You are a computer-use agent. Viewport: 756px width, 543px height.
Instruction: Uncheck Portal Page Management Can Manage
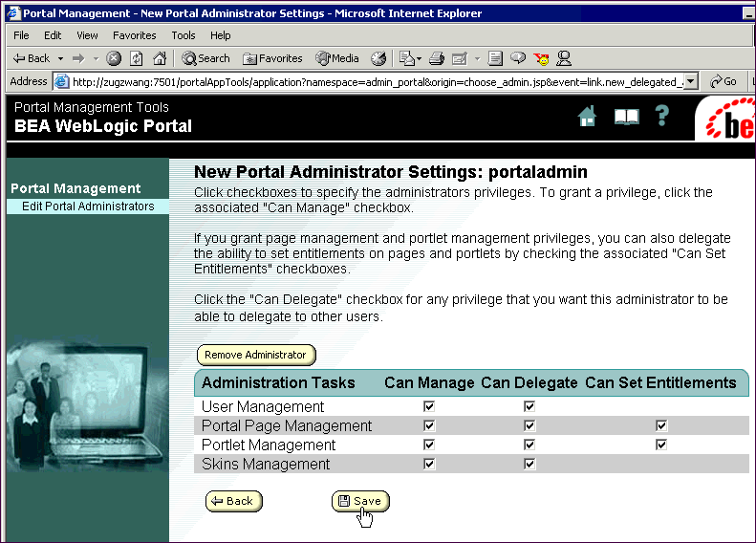(x=429, y=425)
